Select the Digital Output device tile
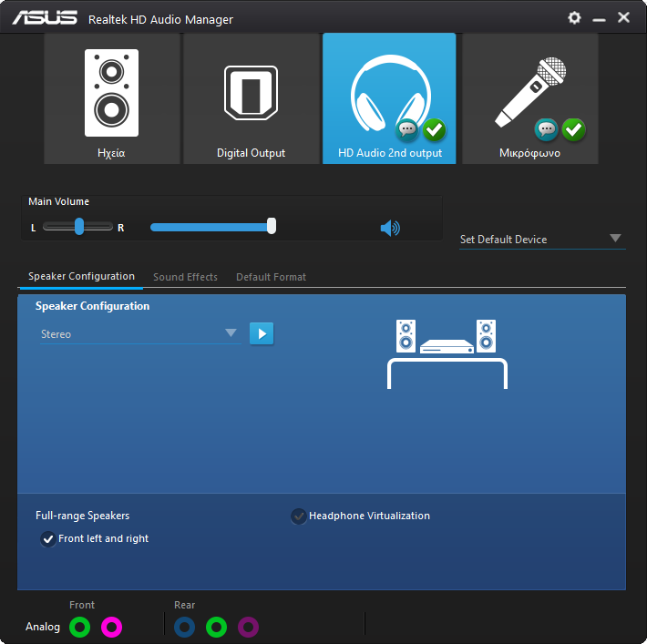The image size is (647, 644). [x=252, y=98]
